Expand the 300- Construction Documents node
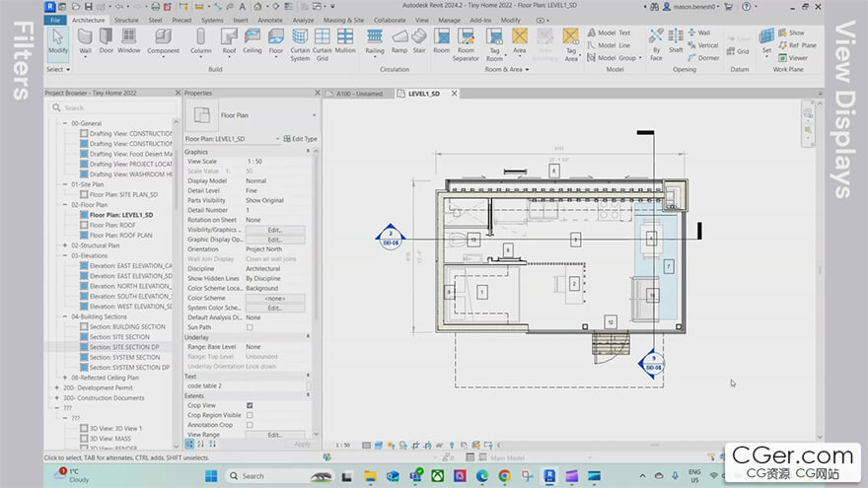868x488 pixels. pyautogui.click(x=56, y=398)
